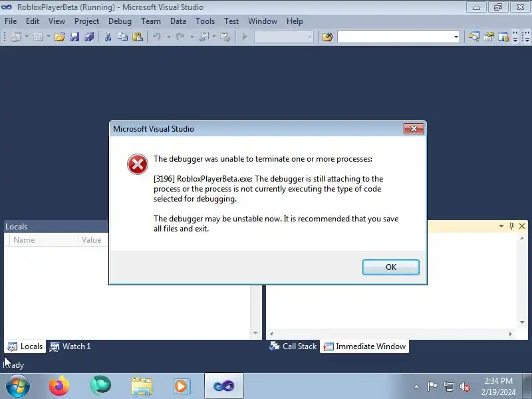Open Immediate Window position dropdown arrow
This screenshot has height=399, width=532.
point(501,226)
